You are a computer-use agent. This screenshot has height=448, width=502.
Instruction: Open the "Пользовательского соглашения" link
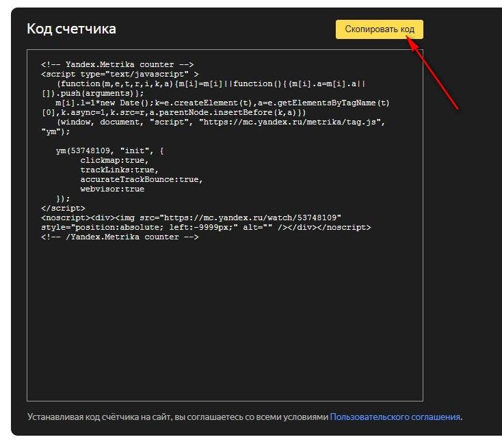tap(395, 417)
